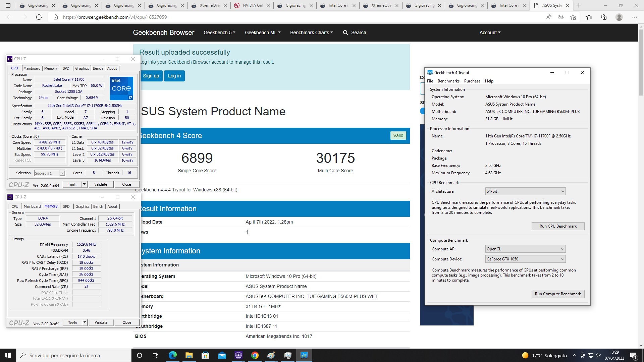644x362 pixels.
Task: Click the read aloud icon in address bar
Action: pyautogui.click(x=549, y=17)
